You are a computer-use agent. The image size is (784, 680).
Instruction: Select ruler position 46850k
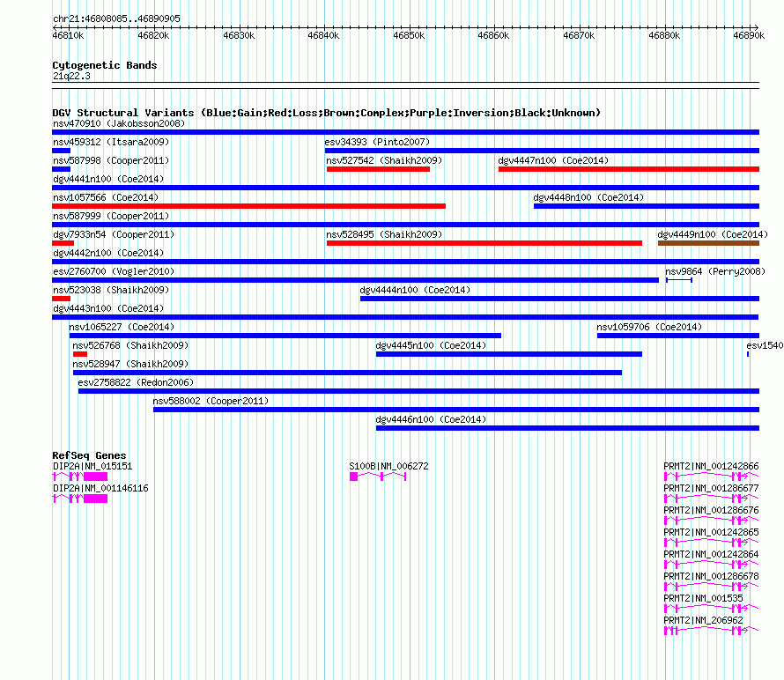(409, 35)
